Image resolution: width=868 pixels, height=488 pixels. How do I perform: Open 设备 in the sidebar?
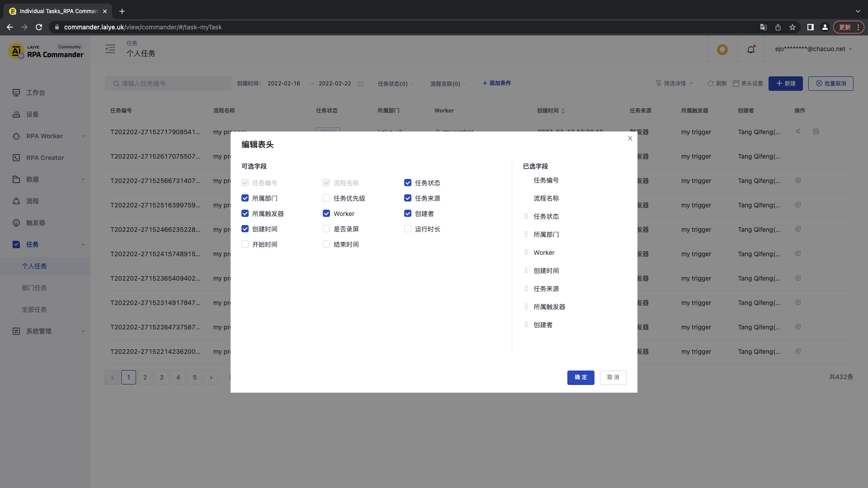pyautogui.click(x=45, y=114)
